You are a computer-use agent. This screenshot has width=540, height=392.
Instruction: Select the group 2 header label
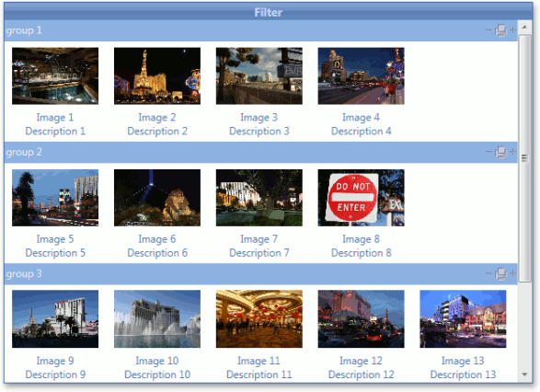24,152
